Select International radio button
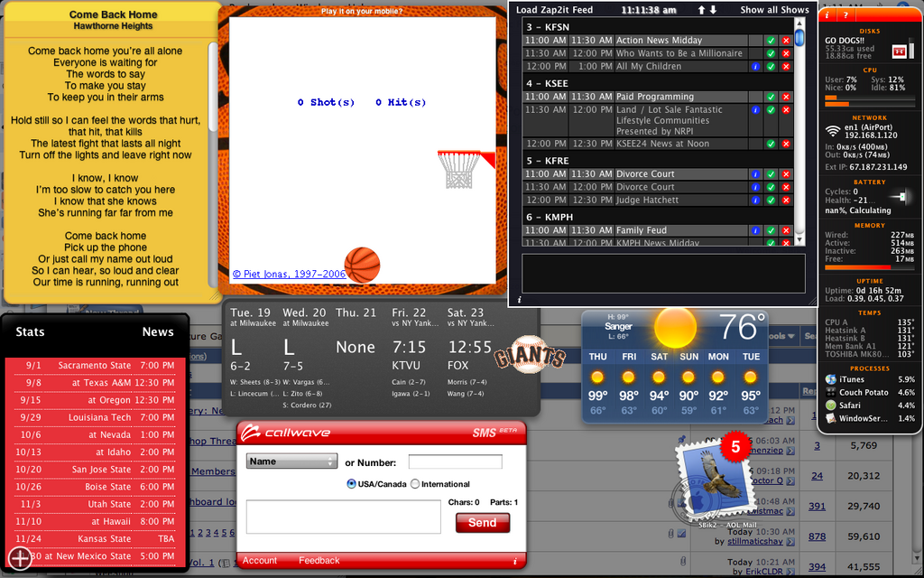 pyautogui.click(x=415, y=484)
